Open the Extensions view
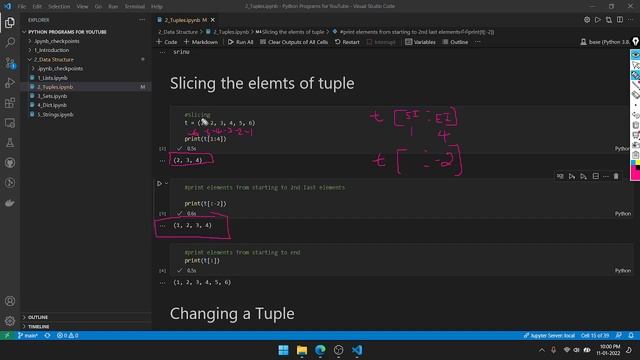640x360 pixels. pyautogui.click(x=10, y=102)
